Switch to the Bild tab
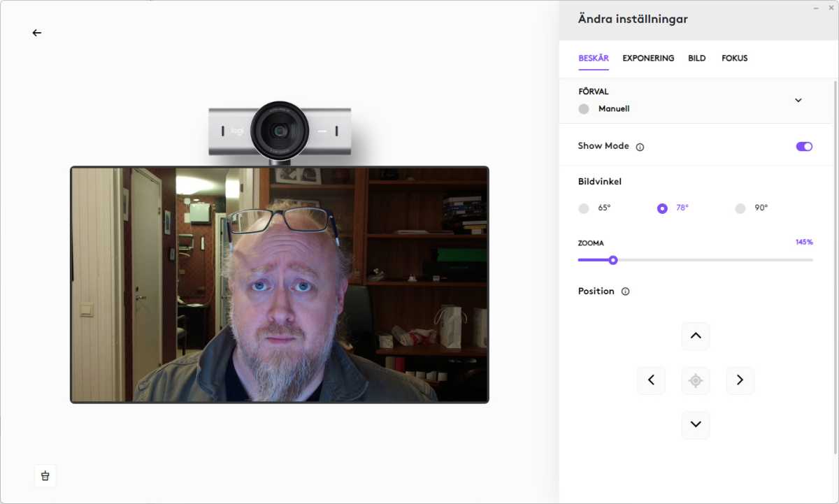 click(696, 59)
